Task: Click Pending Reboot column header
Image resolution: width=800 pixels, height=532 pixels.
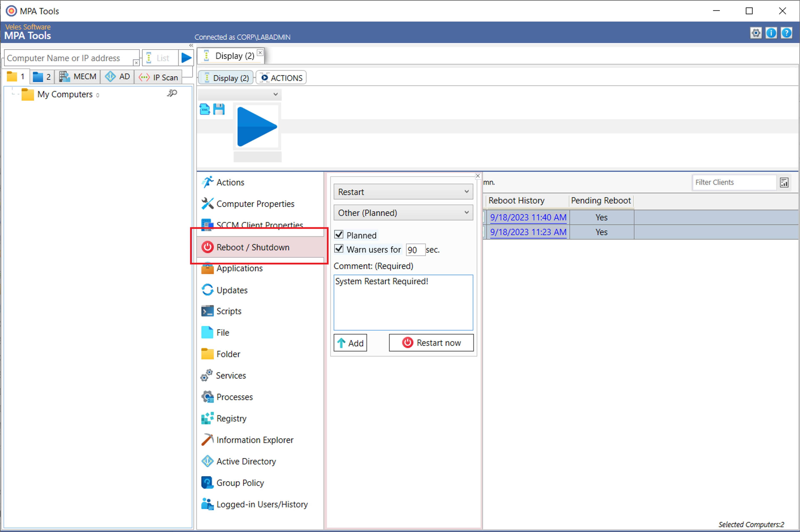Action: click(x=601, y=200)
